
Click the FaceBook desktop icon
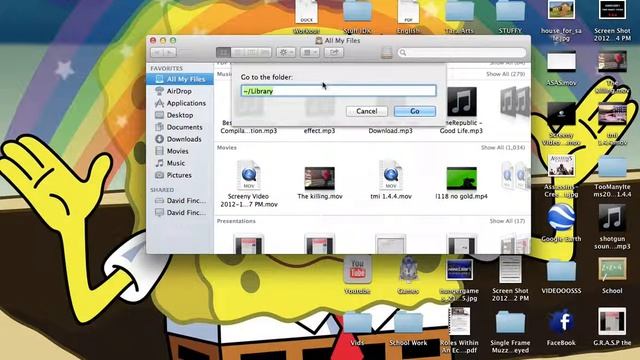[561, 327]
